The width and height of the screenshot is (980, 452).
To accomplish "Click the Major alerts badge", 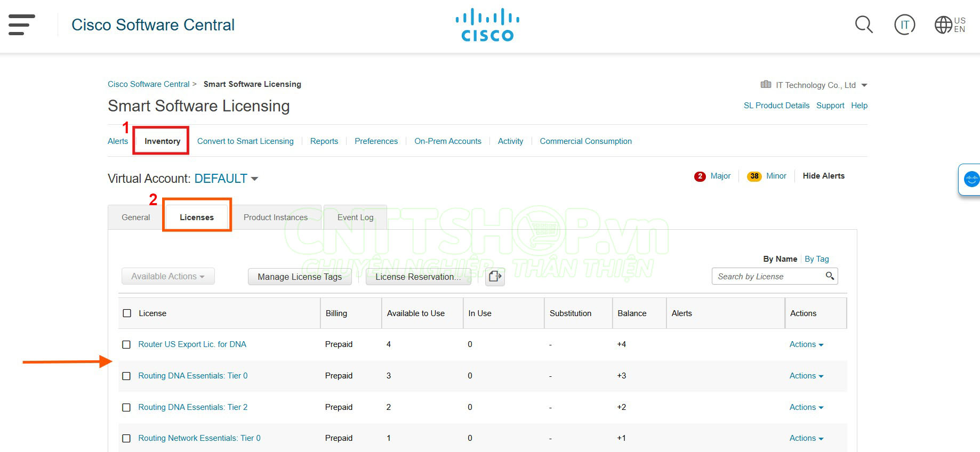I will click(x=700, y=176).
